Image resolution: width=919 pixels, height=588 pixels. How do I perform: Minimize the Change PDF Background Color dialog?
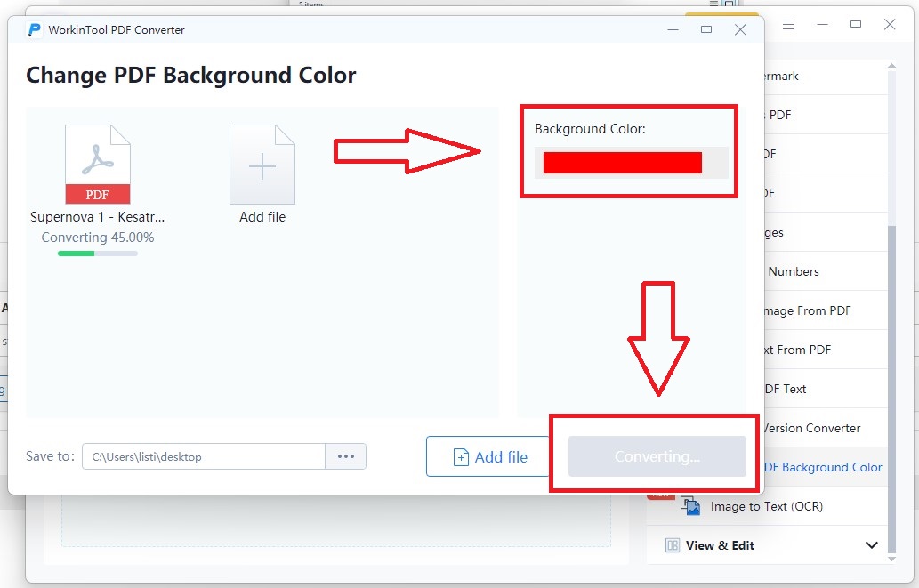pos(673,29)
